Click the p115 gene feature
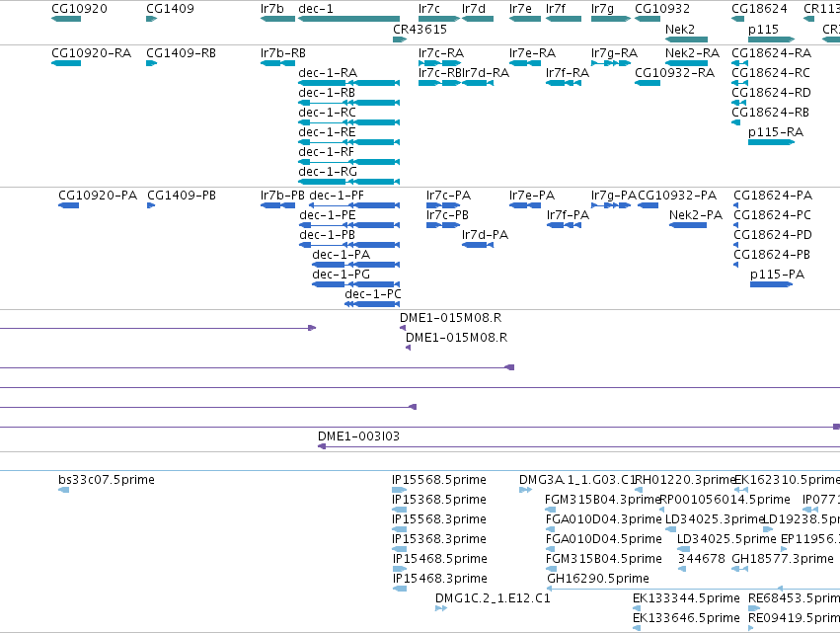 pyautogui.click(x=772, y=40)
